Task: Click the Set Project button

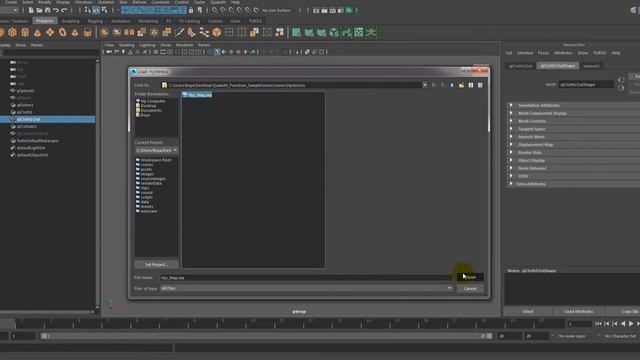Action: pos(156,264)
